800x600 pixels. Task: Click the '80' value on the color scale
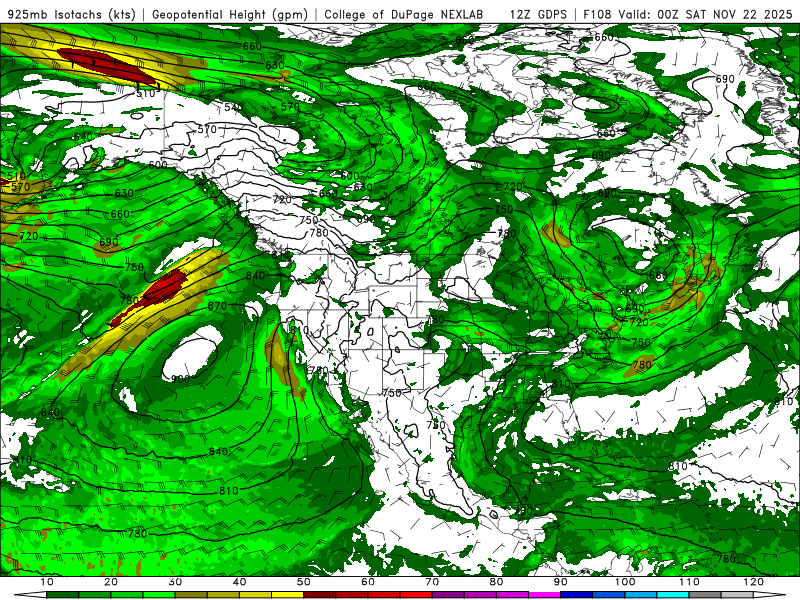tap(496, 582)
